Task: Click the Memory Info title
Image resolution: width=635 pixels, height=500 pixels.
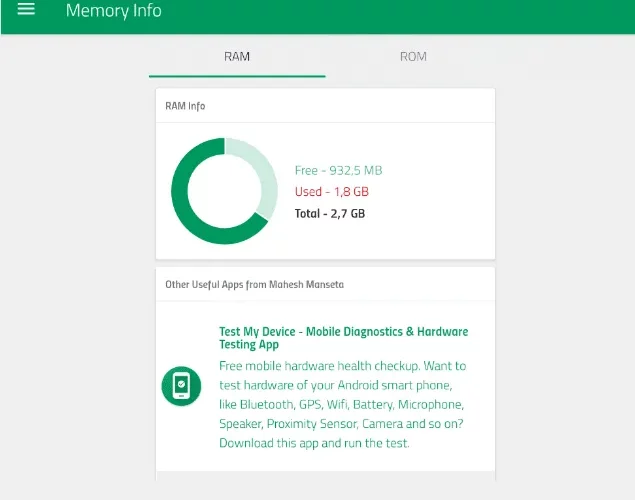Action: point(113,11)
